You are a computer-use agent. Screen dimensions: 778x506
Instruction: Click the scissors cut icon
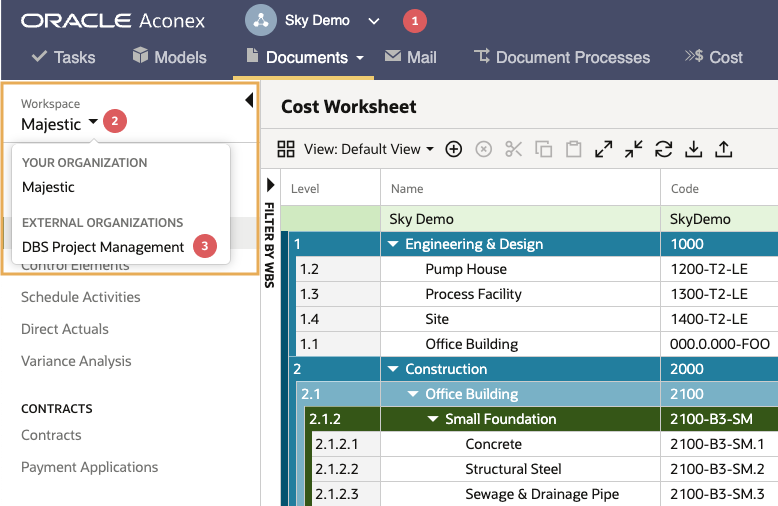pyautogui.click(x=514, y=149)
